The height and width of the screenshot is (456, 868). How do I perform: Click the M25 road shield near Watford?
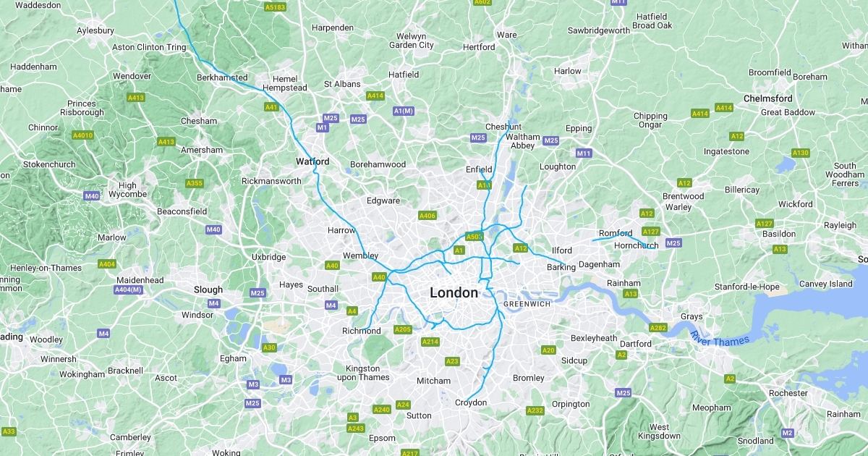331,118
